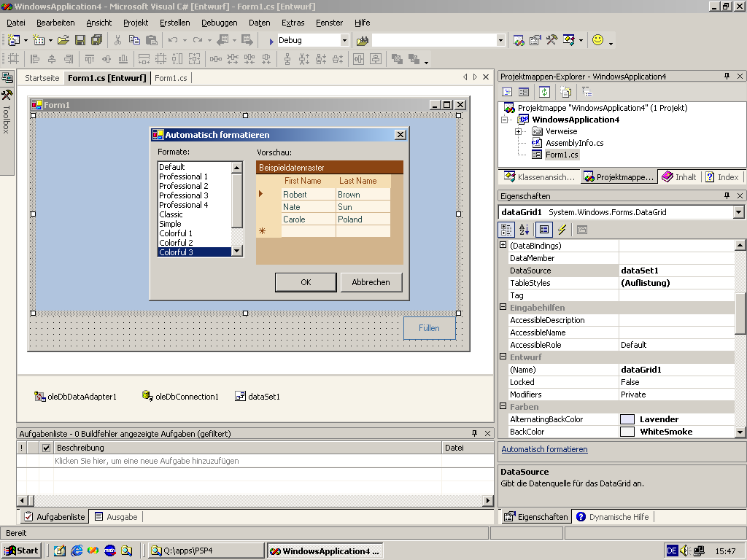
Task: Switch to the Startseite tab
Action: pos(42,78)
